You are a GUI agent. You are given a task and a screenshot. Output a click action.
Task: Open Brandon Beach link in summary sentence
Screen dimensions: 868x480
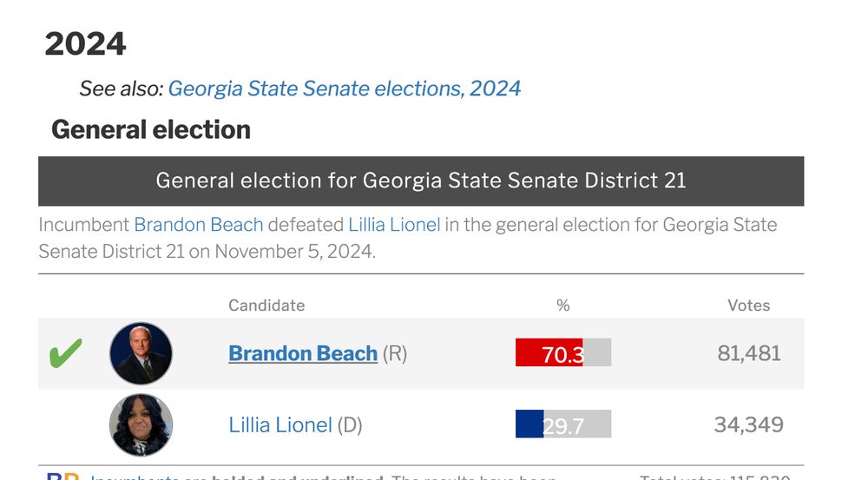tap(198, 225)
